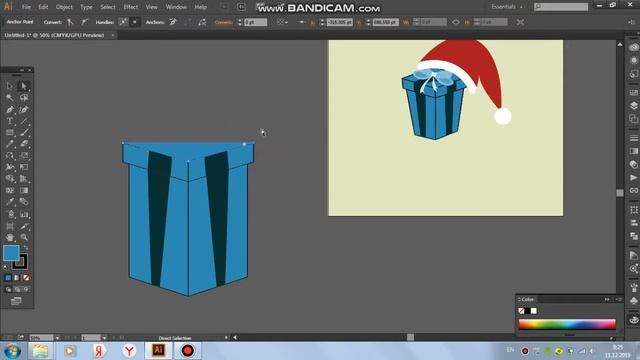Select the Eraser tool
Viewport: 640px width, 360px height.
pos(24,144)
